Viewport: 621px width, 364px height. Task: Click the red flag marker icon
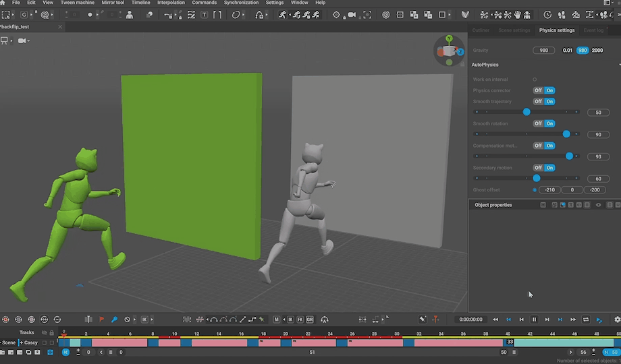[x=102, y=320]
